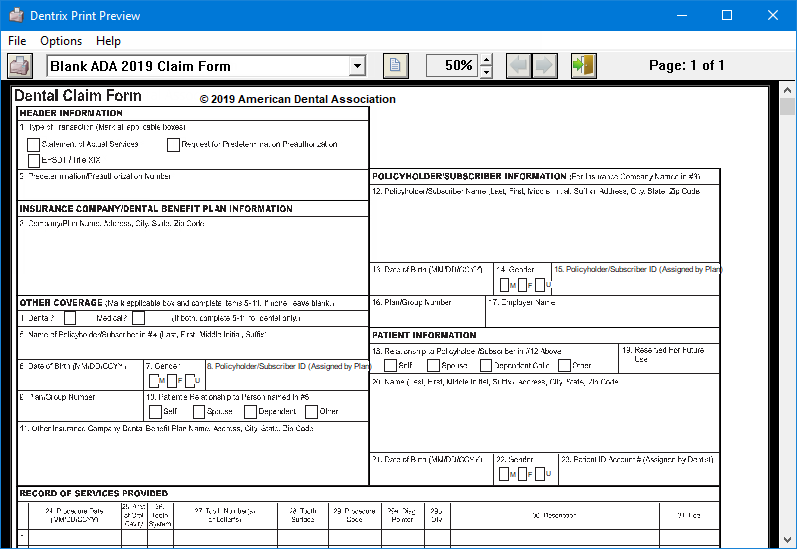
Task: Close the Dentrix Print Preview window
Action: pyautogui.click(x=773, y=15)
